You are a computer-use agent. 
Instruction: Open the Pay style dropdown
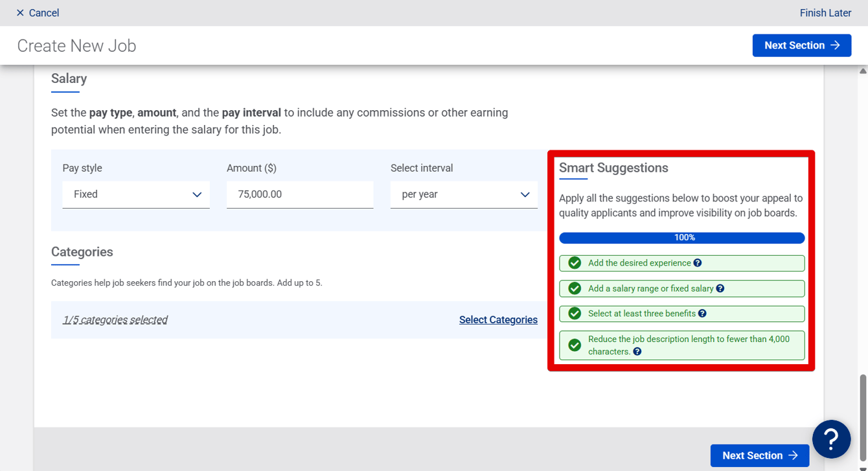pyautogui.click(x=136, y=194)
